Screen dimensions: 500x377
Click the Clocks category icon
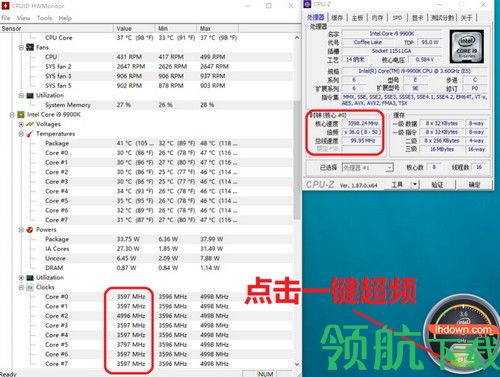tap(30, 287)
